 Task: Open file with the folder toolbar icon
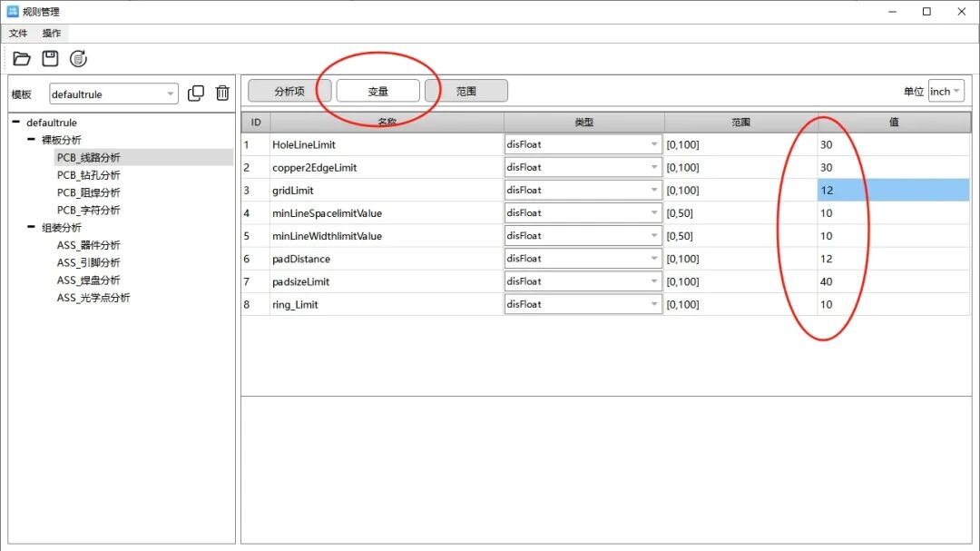coord(22,59)
